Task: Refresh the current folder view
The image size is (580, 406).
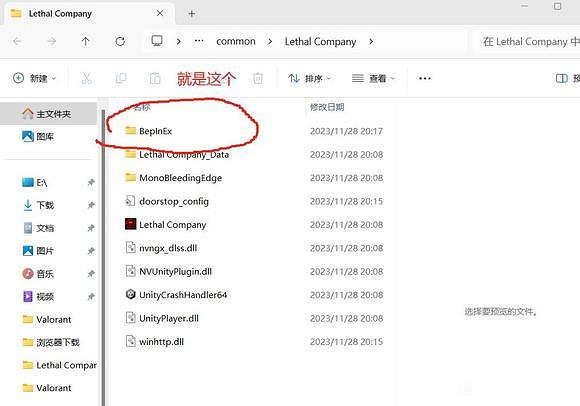Action: tap(120, 41)
